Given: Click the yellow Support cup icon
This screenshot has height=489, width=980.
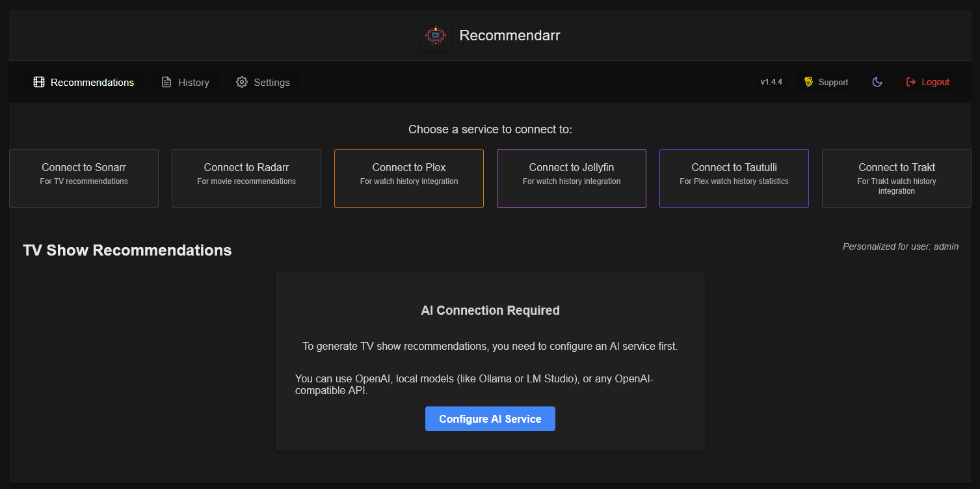Looking at the screenshot, I should [808, 82].
